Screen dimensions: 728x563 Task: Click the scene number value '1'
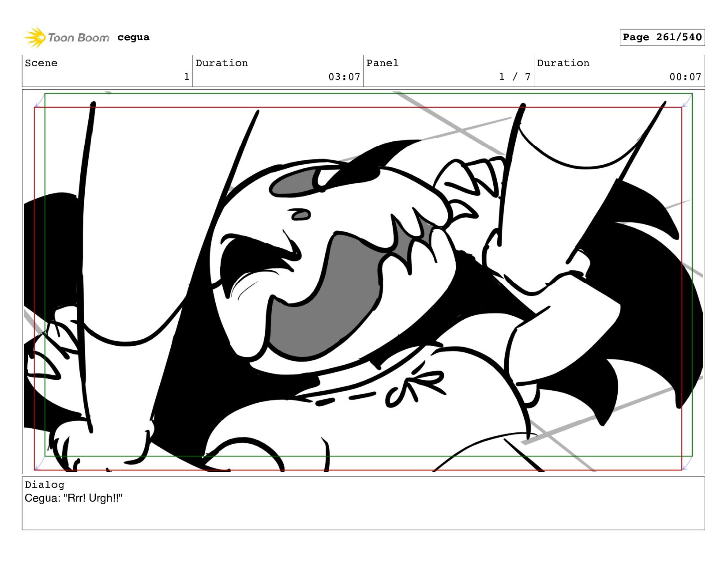(x=187, y=77)
